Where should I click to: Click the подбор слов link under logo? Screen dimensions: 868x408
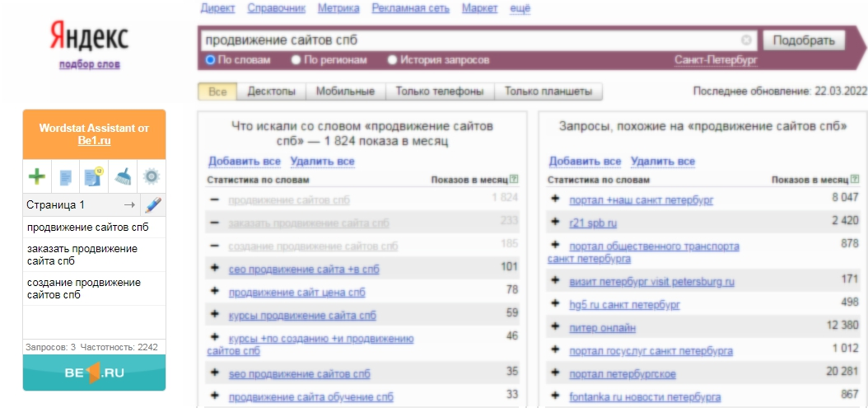[90, 64]
